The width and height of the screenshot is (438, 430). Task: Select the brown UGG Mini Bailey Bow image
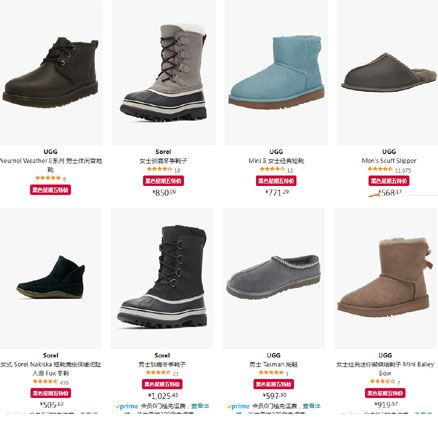(x=385, y=279)
